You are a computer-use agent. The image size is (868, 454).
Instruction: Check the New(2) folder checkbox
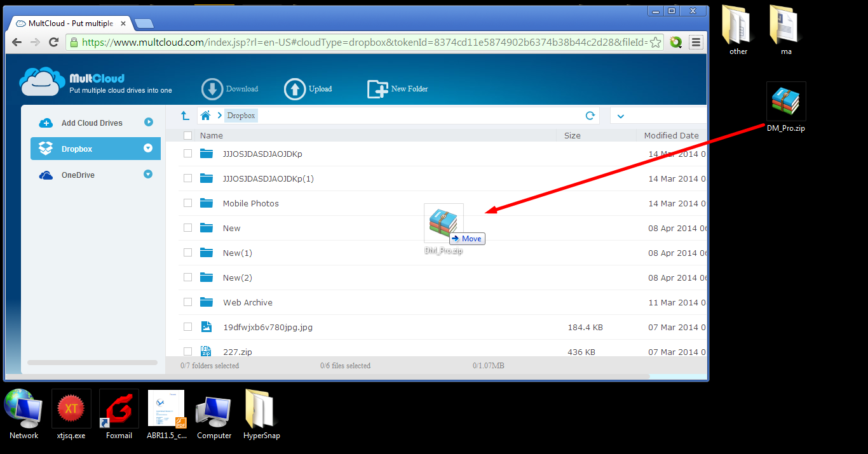(x=187, y=277)
